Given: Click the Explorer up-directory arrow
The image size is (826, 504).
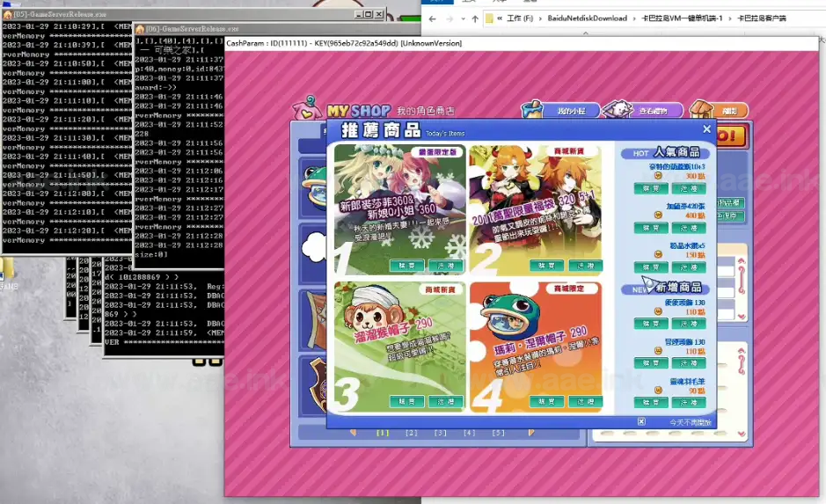Looking at the screenshot, I should point(475,18).
